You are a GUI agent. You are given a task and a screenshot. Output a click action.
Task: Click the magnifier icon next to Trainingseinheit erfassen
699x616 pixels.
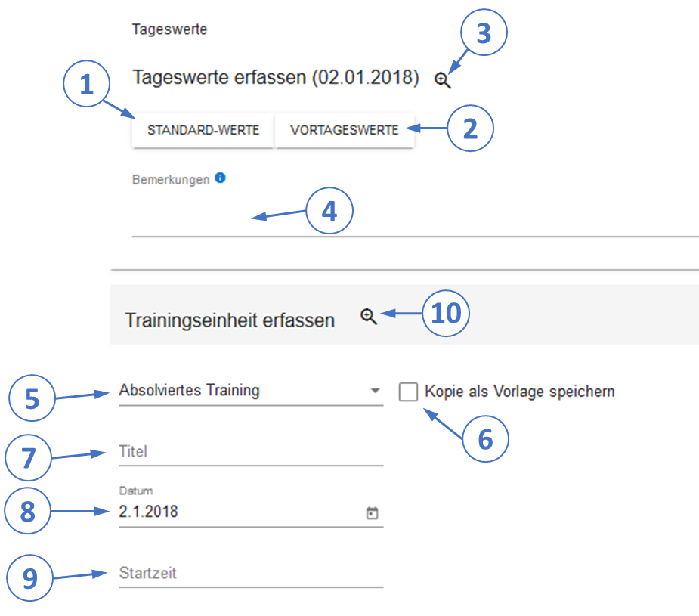pos(368,317)
